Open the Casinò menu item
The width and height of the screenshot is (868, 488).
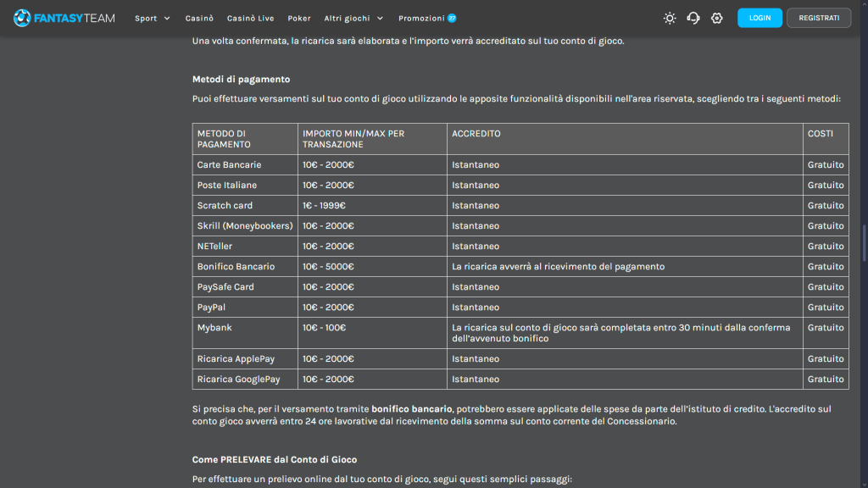(x=200, y=18)
